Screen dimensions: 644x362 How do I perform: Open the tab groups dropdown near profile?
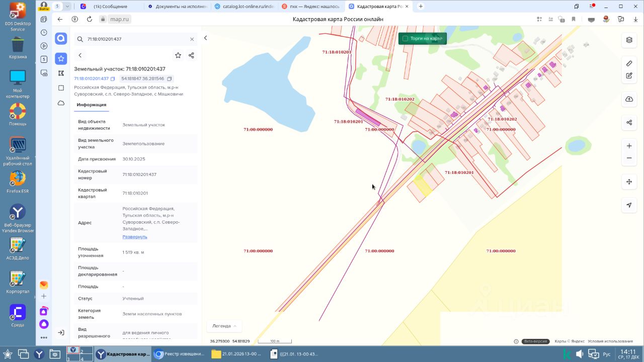click(x=67, y=6)
